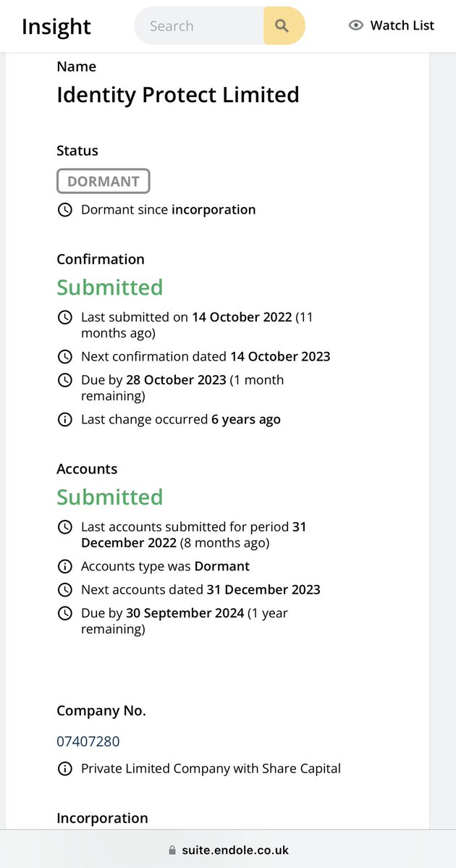
Task: Click info icon by Private Limited Company
Action: coord(64,769)
